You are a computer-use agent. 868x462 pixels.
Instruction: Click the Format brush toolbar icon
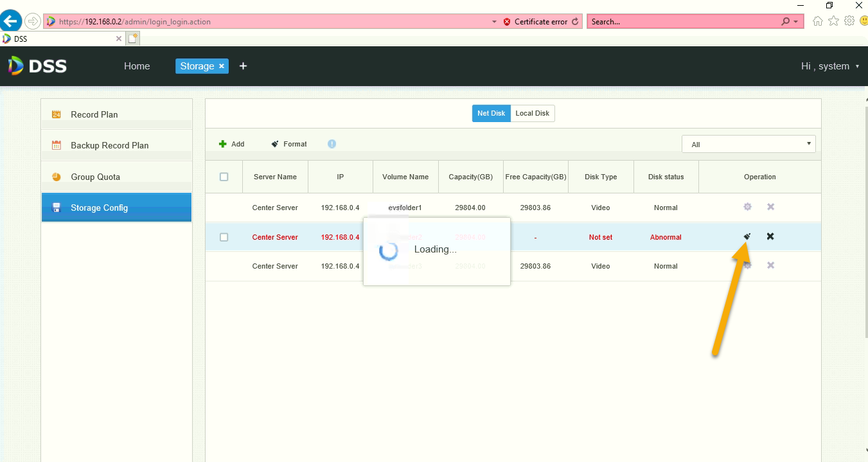coord(275,144)
